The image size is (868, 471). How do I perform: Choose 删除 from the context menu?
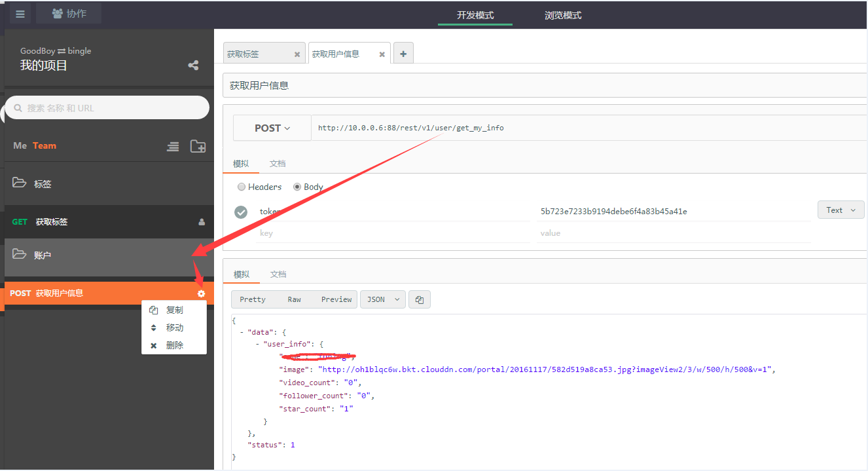(174, 345)
